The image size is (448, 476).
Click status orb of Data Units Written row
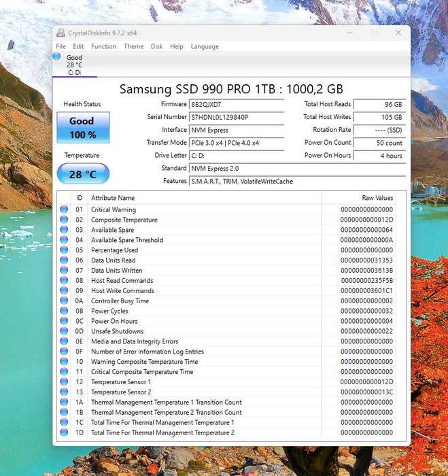[64, 270]
